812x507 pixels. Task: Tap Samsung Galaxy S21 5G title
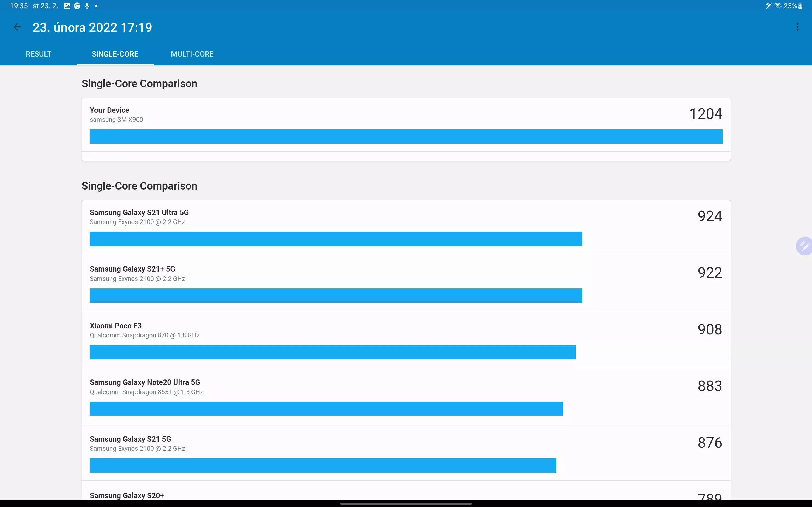pos(130,439)
